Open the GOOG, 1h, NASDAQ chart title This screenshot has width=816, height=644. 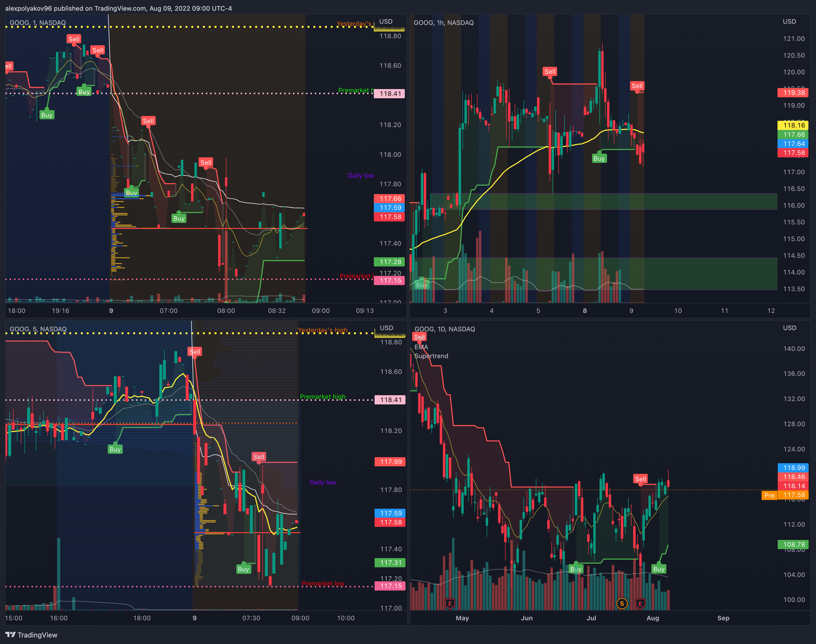point(444,23)
